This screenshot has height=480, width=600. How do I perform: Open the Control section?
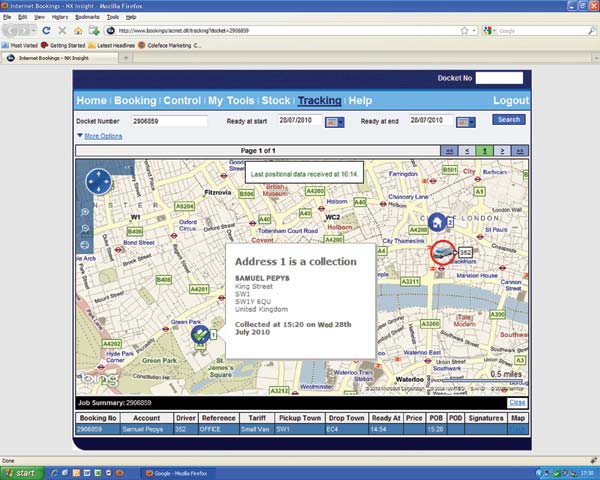click(x=182, y=100)
